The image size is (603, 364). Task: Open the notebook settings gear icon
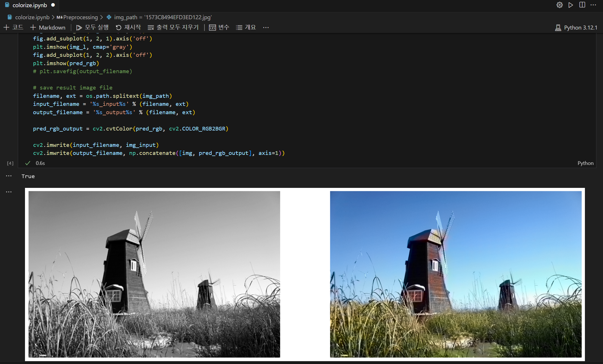[x=559, y=5]
